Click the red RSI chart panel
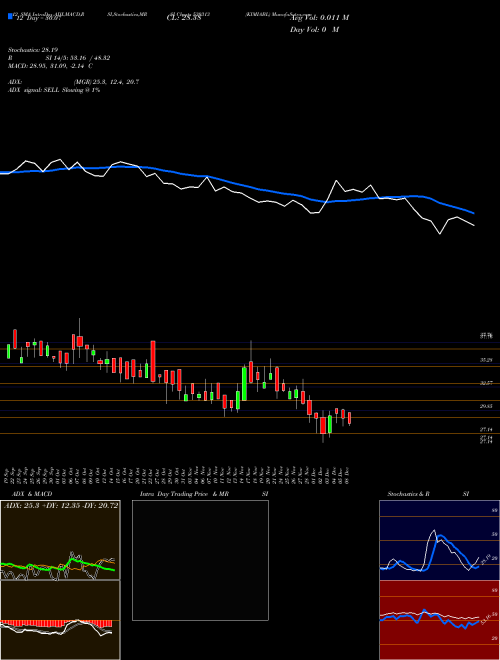This screenshot has height=660, width=500. coord(439,620)
